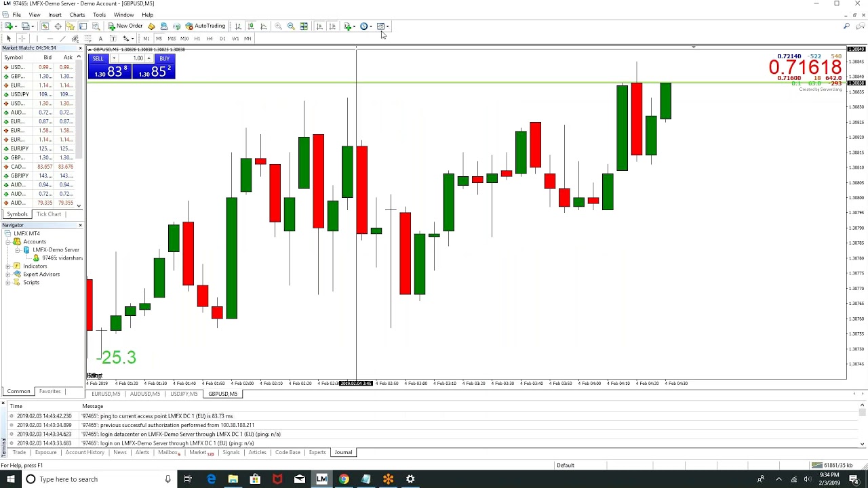Open the Strategy Tester magnifier icon
Image resolution: width=868 pixels, height=488 pixels.
pyautogui.click(x=96, y=26)
